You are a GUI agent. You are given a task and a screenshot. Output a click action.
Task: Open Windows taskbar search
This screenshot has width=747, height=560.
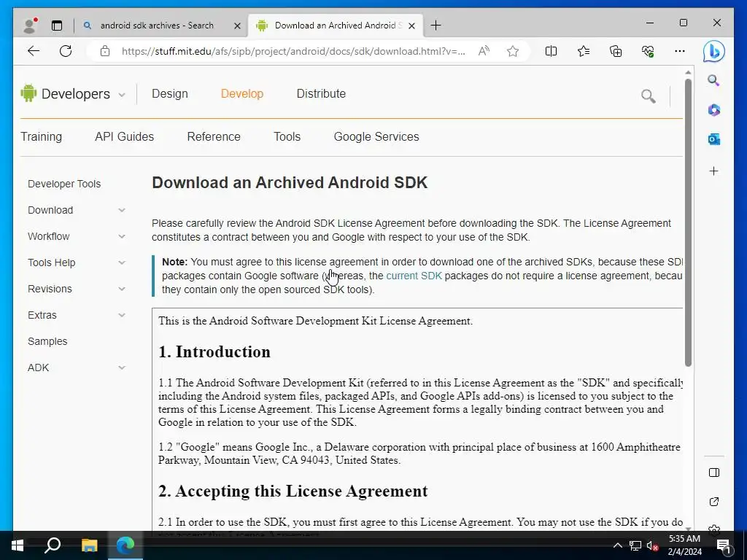pyautogui.click(x=53, y=545)
